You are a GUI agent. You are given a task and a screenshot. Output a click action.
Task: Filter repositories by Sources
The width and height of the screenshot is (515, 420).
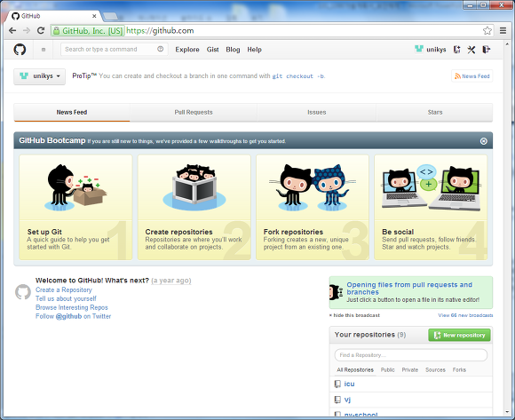click(435, 369)
